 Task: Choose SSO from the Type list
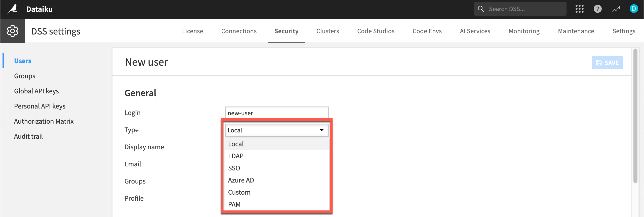[x=277, y=168]
